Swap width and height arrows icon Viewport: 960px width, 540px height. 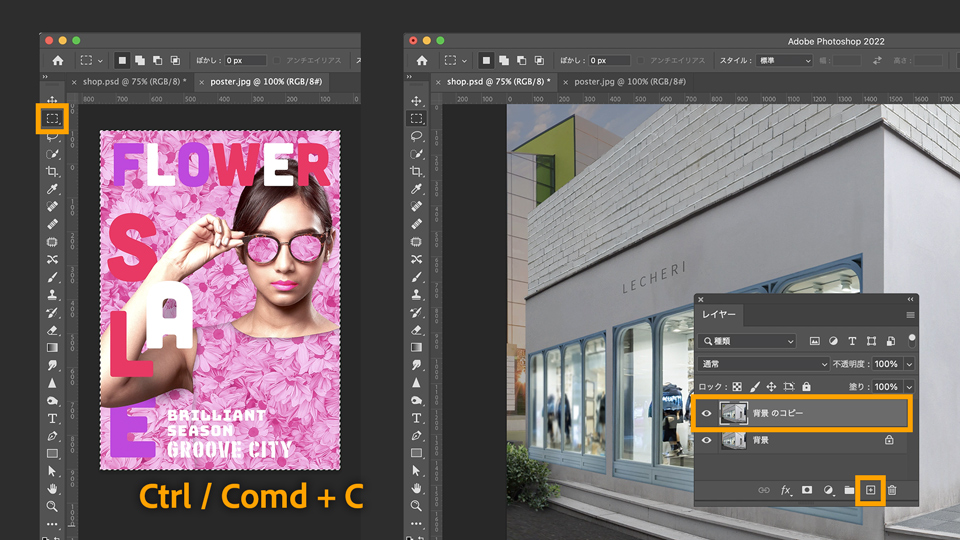[877, 61]
